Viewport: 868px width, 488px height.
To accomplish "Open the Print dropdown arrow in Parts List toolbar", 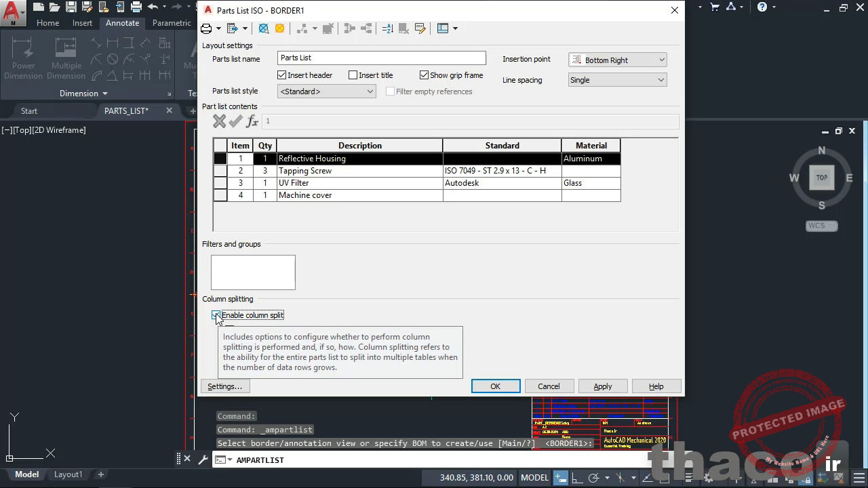I will coord(218,28).
